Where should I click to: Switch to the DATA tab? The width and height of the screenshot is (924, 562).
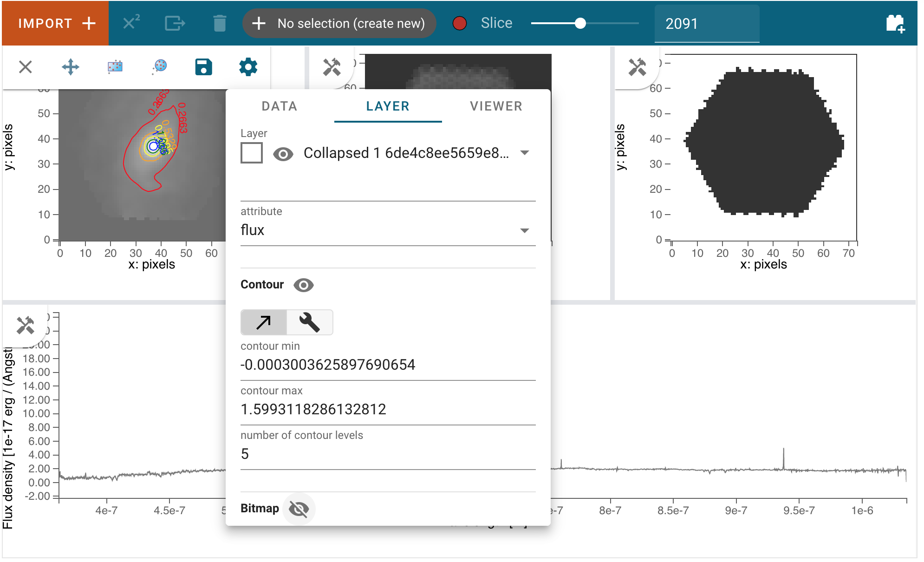(x=280, y=106)
